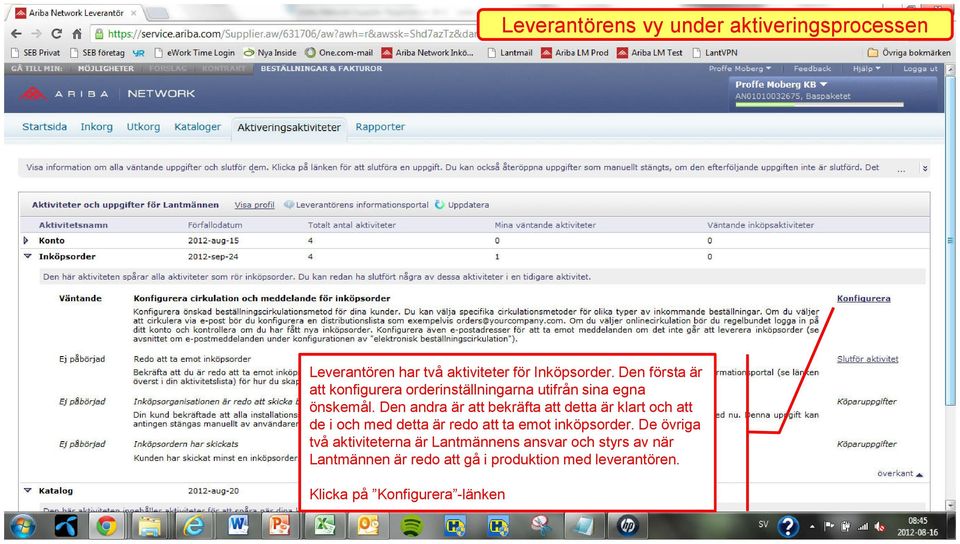Viewport: 960px width, 544px height.
Task: Click the Ariba Network logo
Action: (107, 94)
